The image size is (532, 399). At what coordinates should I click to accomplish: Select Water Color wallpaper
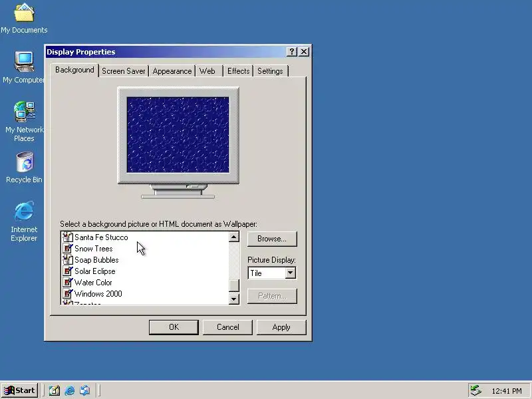click(x=93, y=282)
